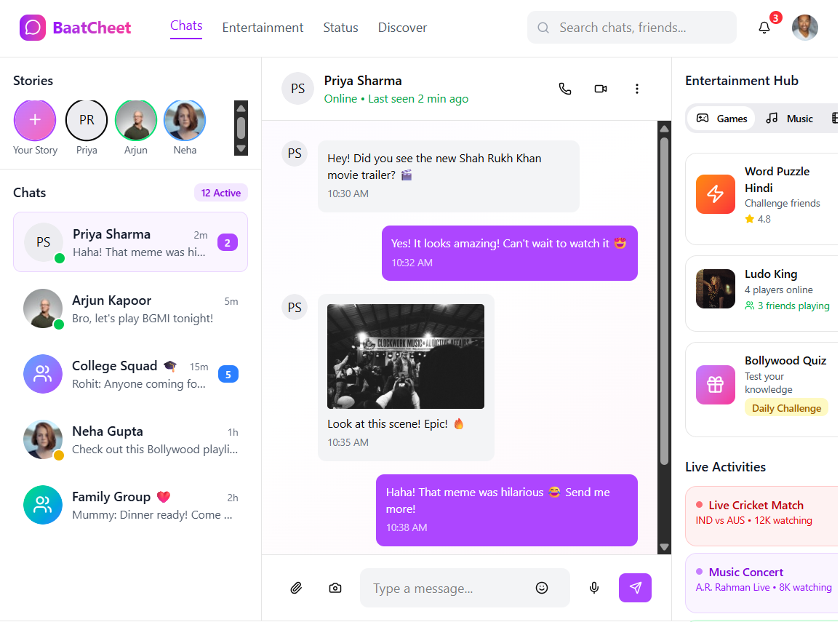Open the camera icon in message bar

pos(335,588)
